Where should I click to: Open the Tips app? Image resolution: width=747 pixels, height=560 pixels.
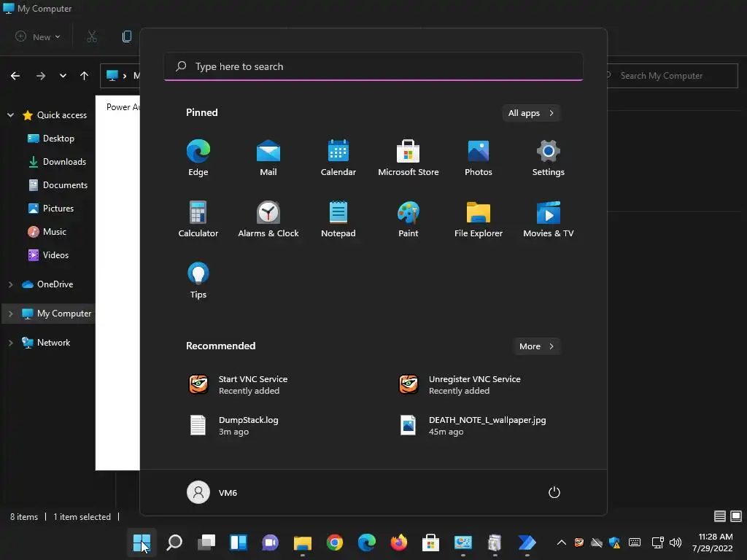click(x=198, y=281)
